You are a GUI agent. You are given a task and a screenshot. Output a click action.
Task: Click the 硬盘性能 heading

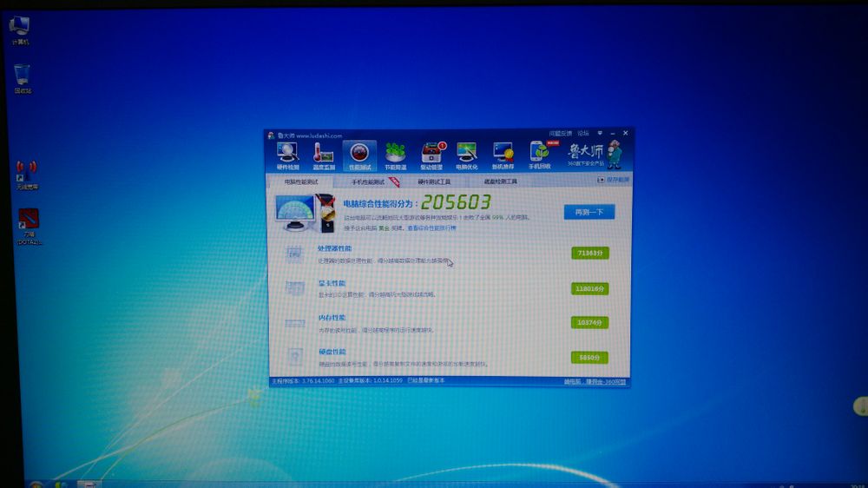[332, 352]
